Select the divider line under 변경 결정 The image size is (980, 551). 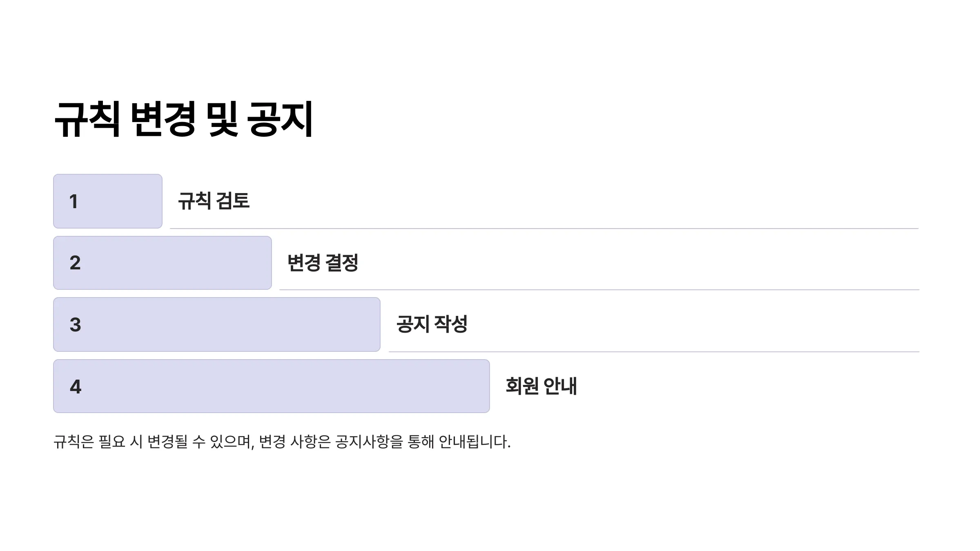[x=599, y=290]
